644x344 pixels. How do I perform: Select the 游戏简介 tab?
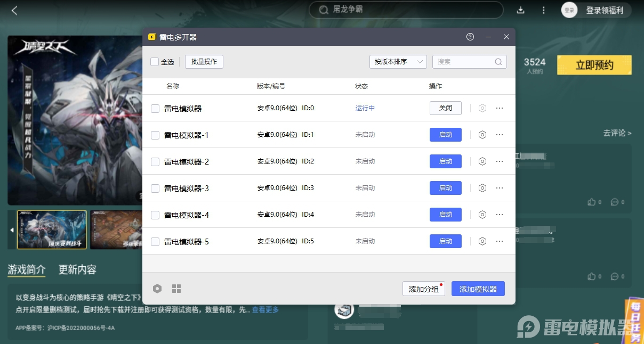coord(27,269)
